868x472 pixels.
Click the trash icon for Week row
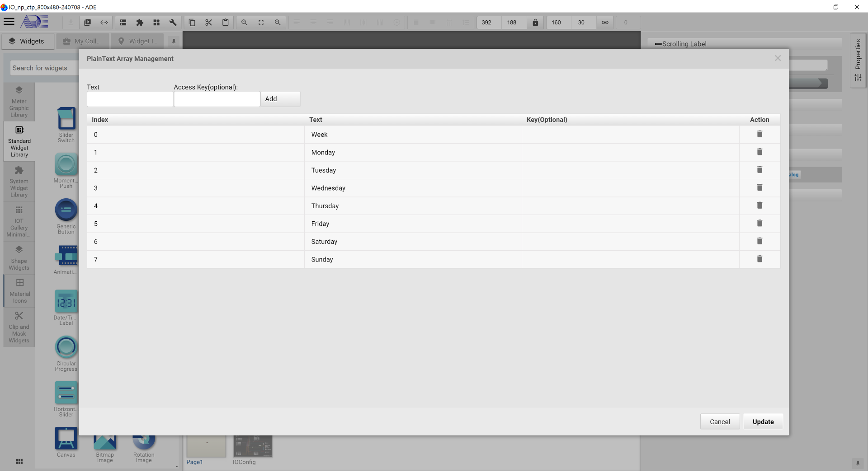(x=759, y=134)
